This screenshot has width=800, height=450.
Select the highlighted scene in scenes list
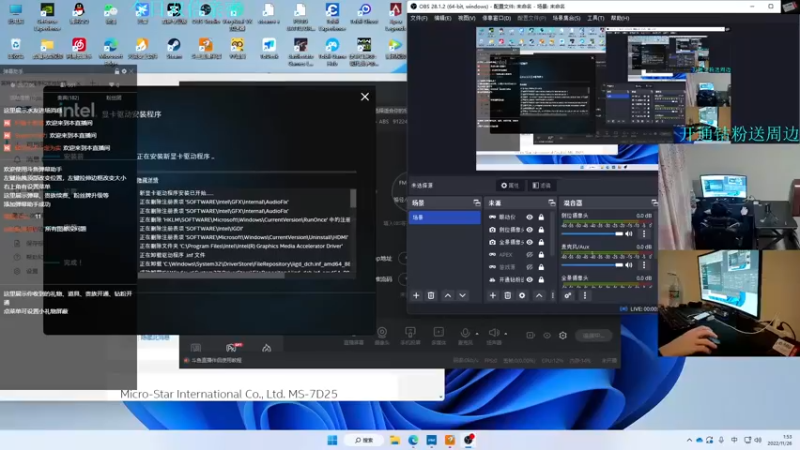(444, 217)
